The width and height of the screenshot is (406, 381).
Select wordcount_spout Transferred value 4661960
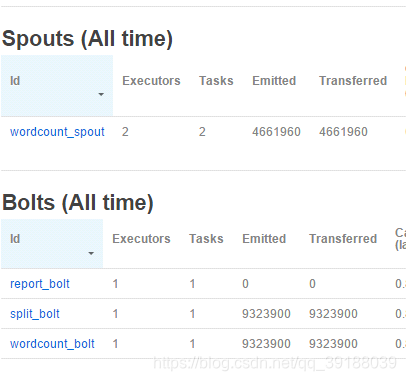[343, 132]
